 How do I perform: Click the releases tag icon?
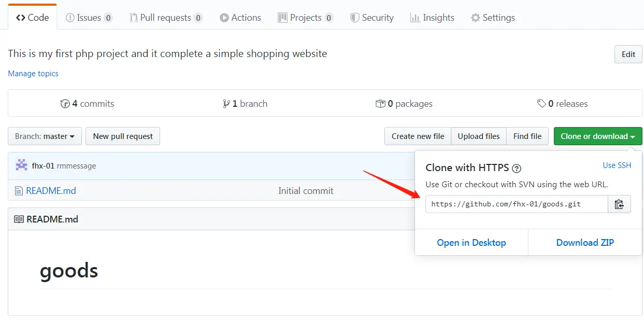coord(541,104)
